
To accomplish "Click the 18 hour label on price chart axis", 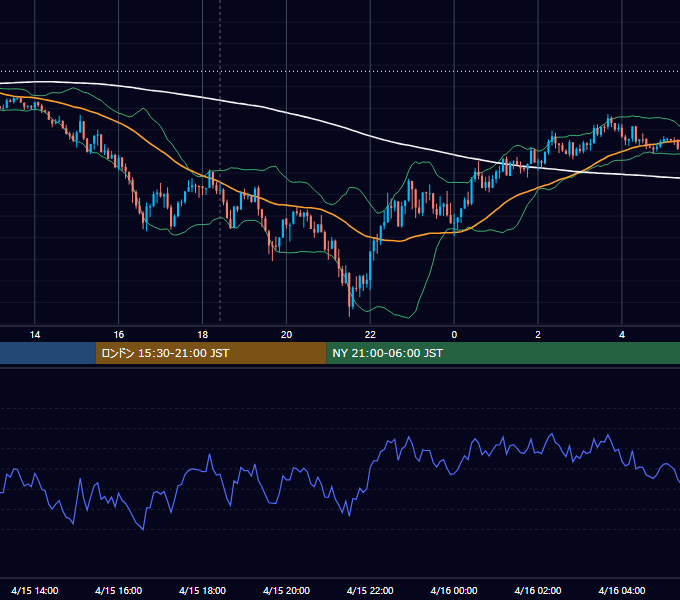I will click(x=203, y=335).
